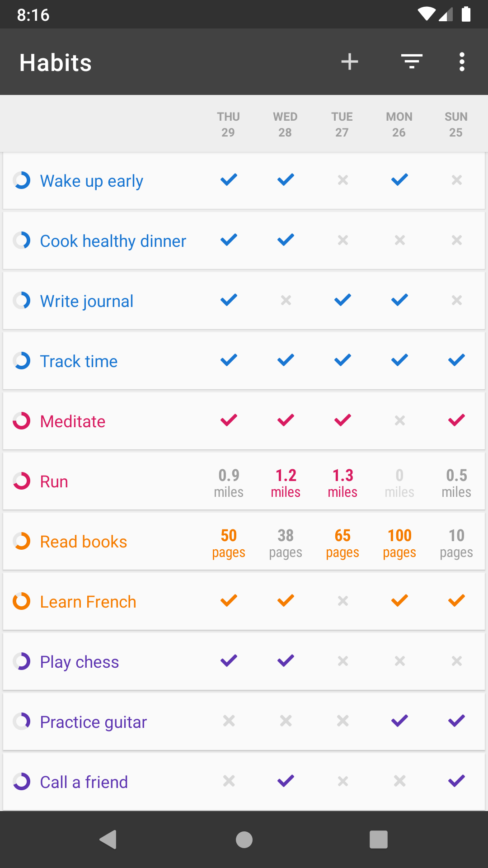Open the three-dot overflow menu
This screenshot has width=488, height=868.
click(461, 62)
